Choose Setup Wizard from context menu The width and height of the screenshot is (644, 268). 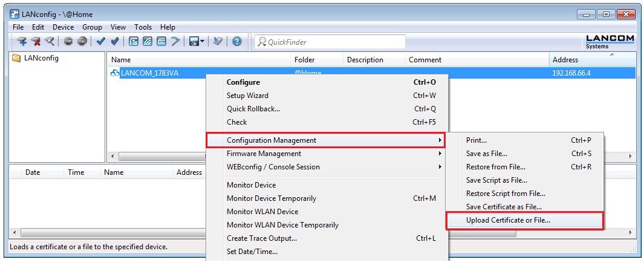point(247,96)
